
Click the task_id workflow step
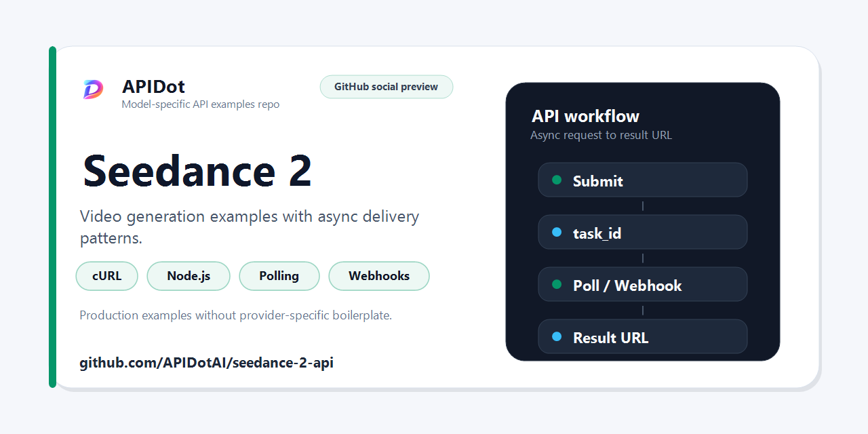click(643, 232)
